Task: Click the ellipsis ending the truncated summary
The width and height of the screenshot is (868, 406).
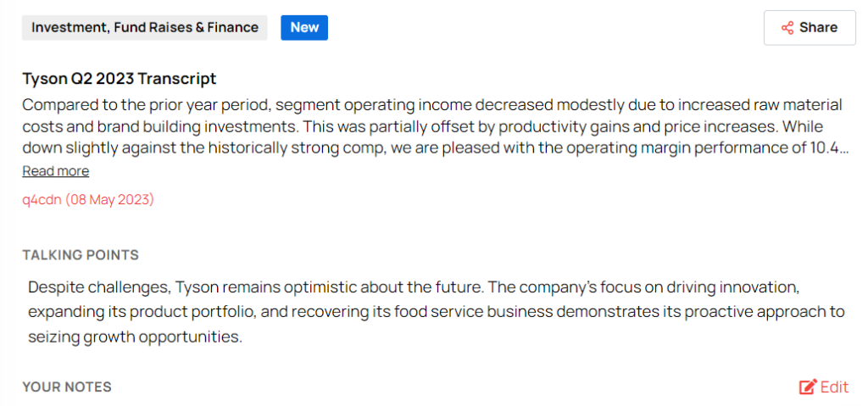Action: pos(843,147)
